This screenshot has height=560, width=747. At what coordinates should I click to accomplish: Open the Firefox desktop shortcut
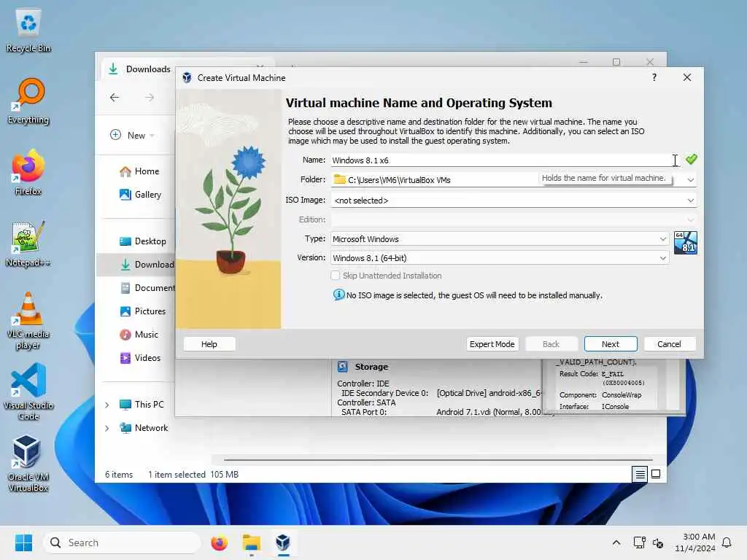click(x=28, y=172)
